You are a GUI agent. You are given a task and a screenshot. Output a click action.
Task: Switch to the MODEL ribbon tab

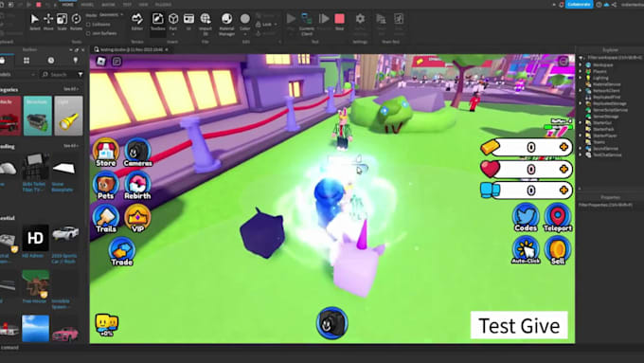(x=87, y=5)
